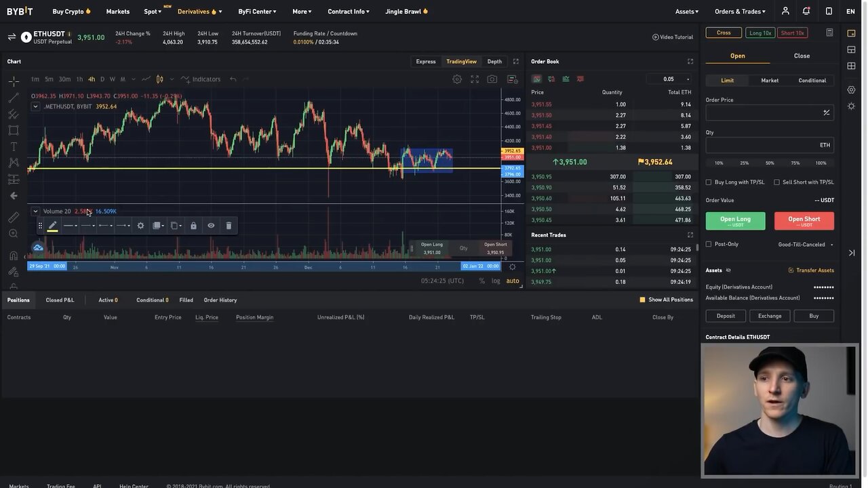
Task: Switch the theme using the sun icon
Action: pyautogui.click(x=852, y=106)
